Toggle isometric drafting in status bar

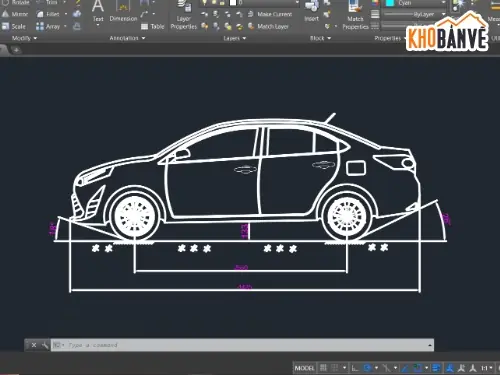[x=387, y=368]
